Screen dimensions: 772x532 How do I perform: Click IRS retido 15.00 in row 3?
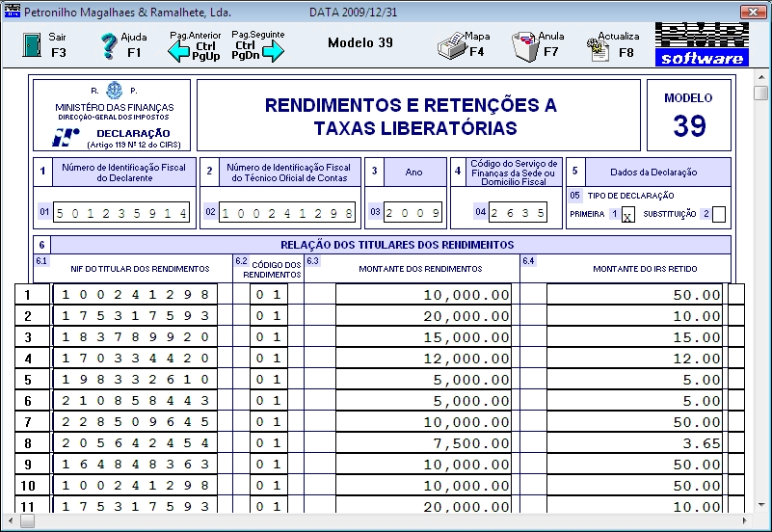click(634, 336)
